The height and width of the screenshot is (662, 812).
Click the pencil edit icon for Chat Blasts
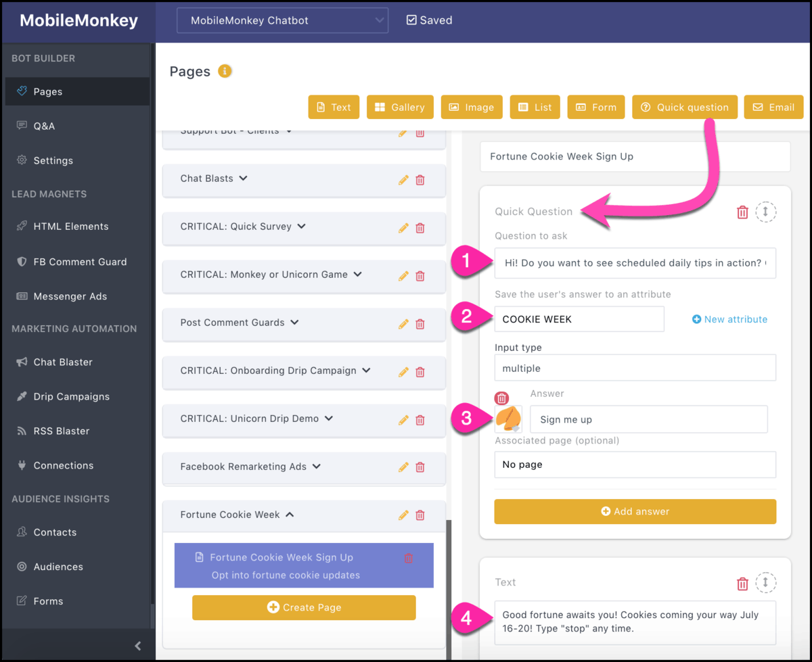pos(403,180)
